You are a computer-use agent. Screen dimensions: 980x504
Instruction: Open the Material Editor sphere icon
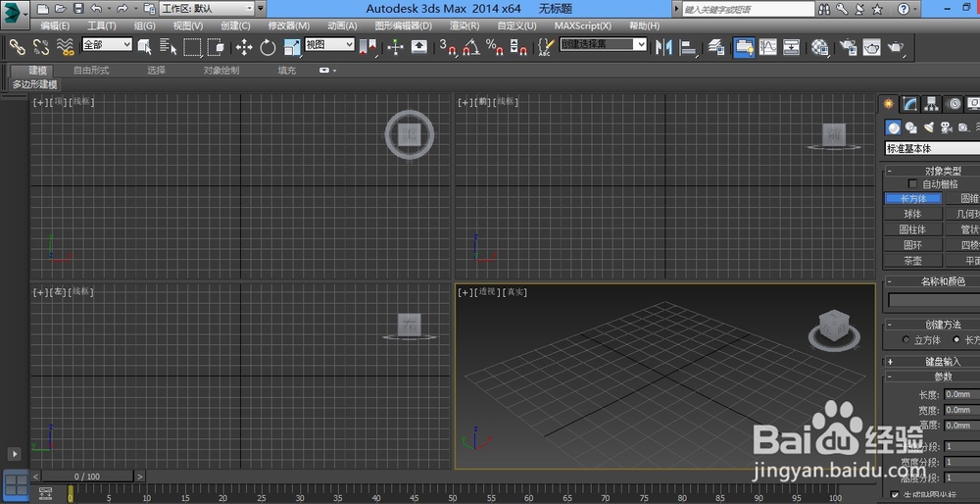pyautogui.click(x=819, y=47)
